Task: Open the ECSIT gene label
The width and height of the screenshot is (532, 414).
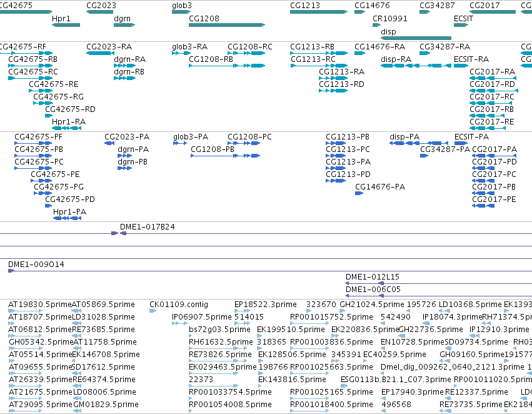Action: pos(463,19)
